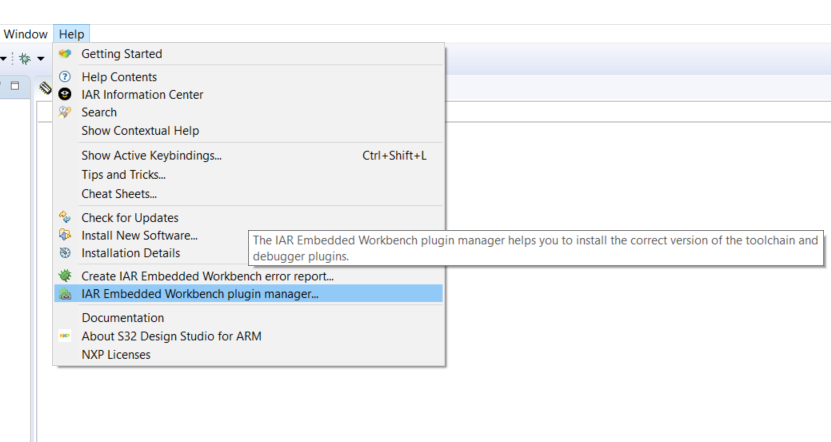Screen dimensions: 831x442
Task: Select Check for Updates
Action: (x=249, y=218)
